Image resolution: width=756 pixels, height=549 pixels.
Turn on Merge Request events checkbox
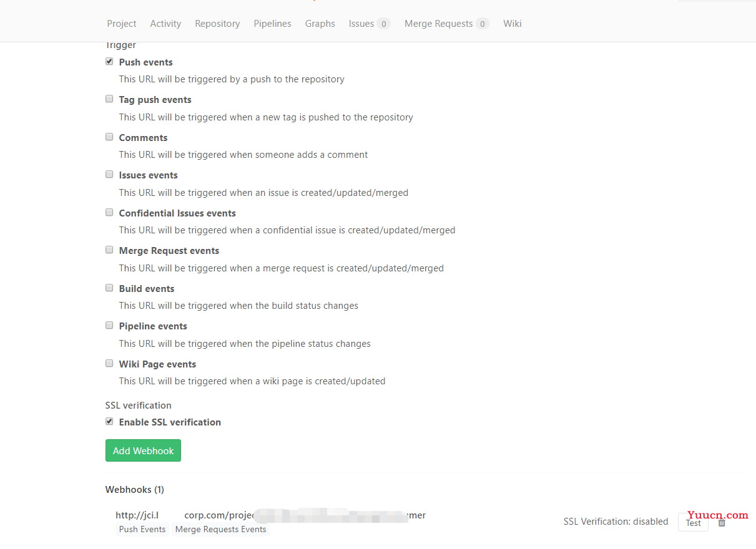click(x=109, y=250)
